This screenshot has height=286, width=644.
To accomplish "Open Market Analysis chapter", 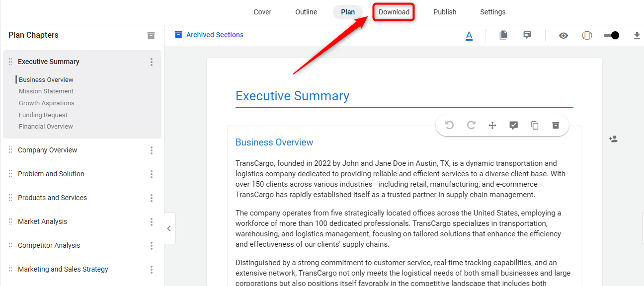I will 43,221.
